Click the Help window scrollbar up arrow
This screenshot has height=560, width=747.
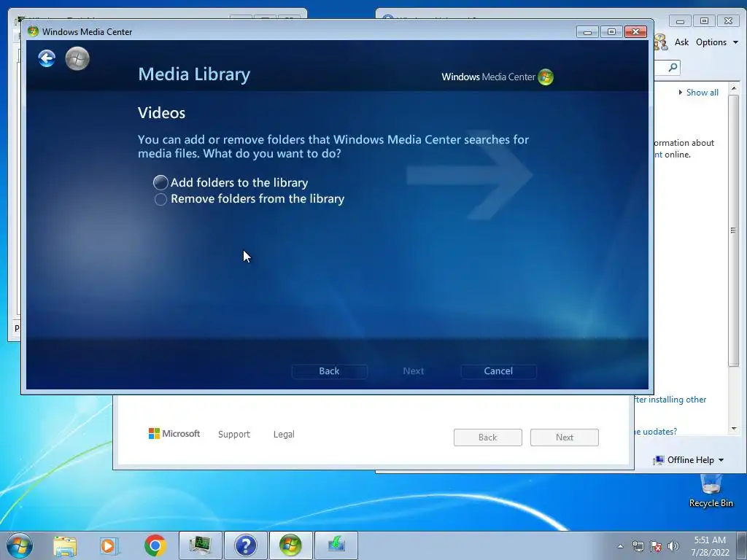[x=734, y=88]
